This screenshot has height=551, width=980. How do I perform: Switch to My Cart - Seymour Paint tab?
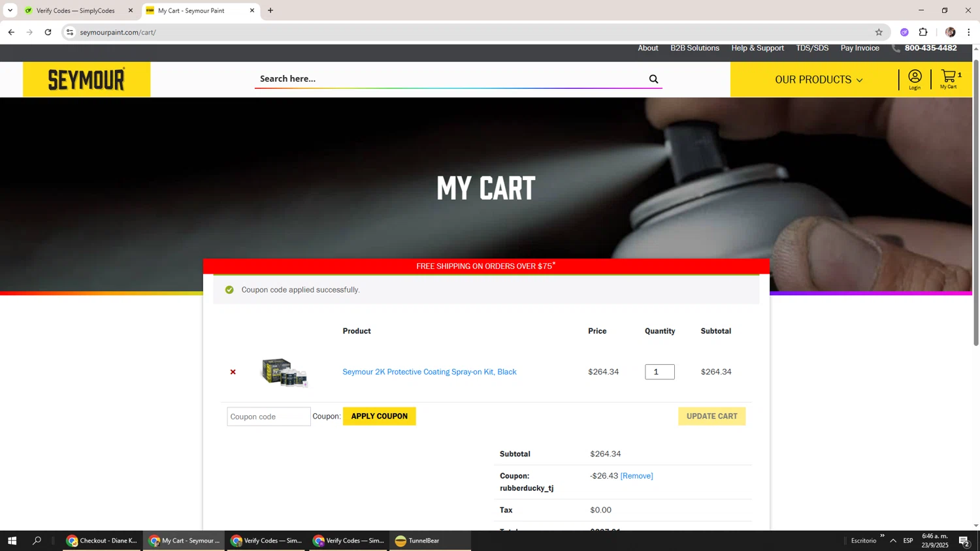point(201,10)
